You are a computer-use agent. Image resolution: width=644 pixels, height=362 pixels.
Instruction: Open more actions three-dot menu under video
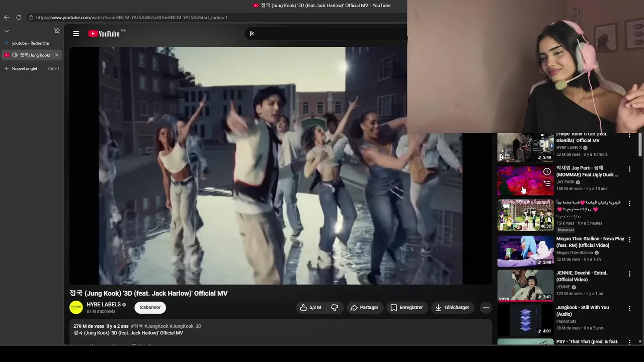coord(486,307)
